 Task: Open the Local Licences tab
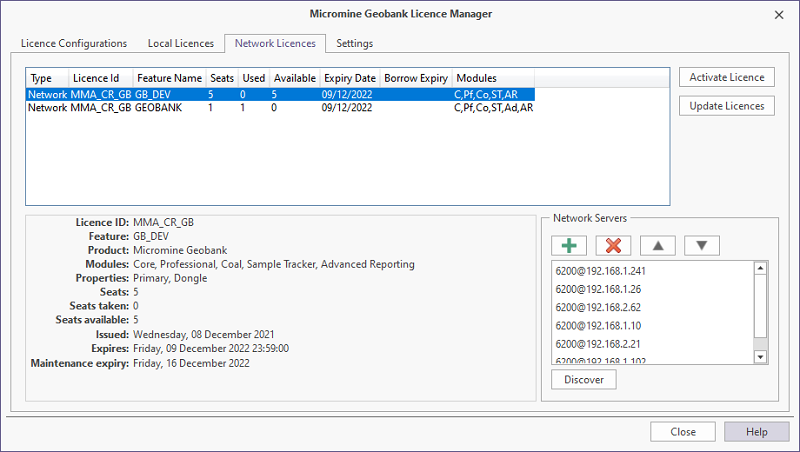point(181,43)
